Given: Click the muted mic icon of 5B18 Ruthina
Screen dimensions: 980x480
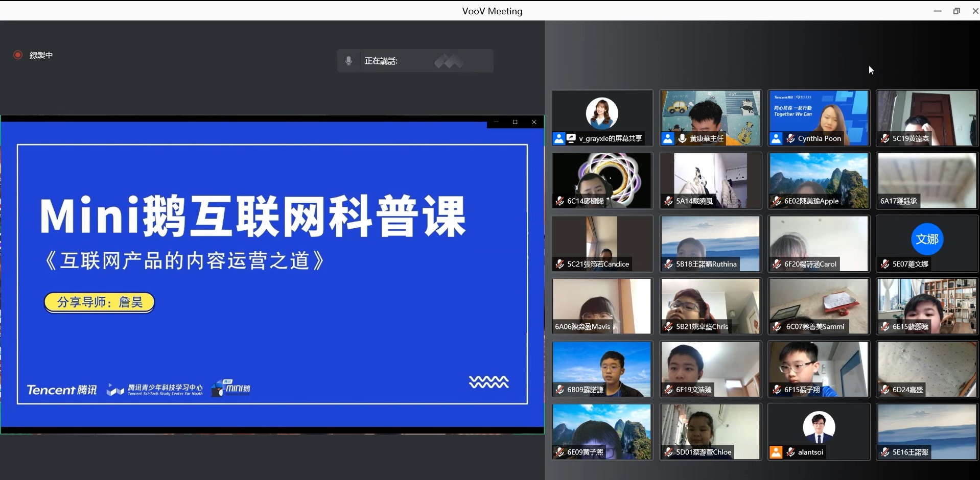Looking at the screenshot, I should [668, 264].
